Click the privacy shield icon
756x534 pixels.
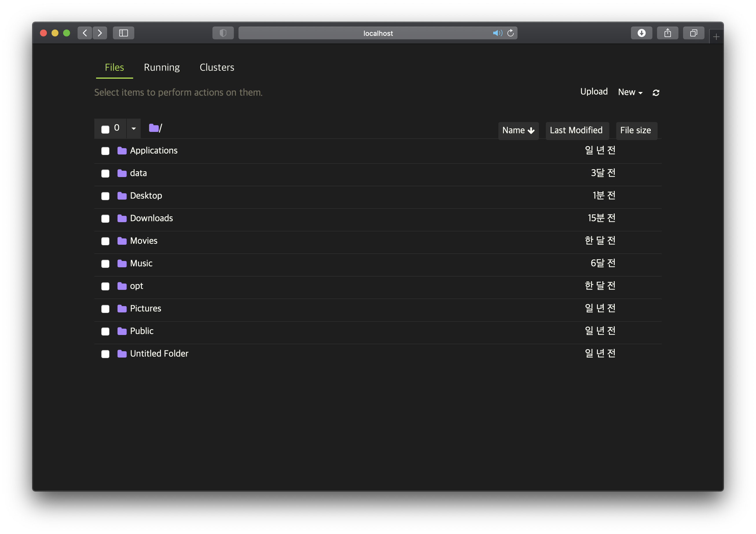[223, 33]
